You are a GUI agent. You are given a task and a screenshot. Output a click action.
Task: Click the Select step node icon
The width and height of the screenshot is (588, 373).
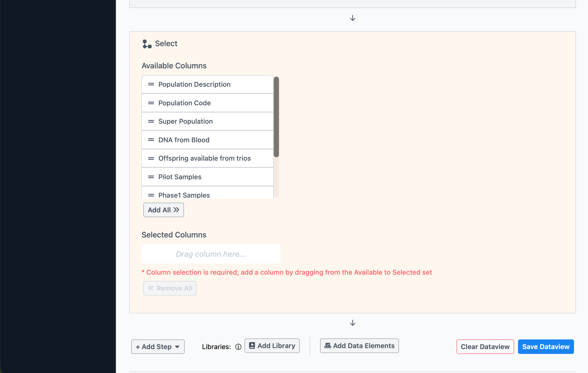(x=147, y=44)
